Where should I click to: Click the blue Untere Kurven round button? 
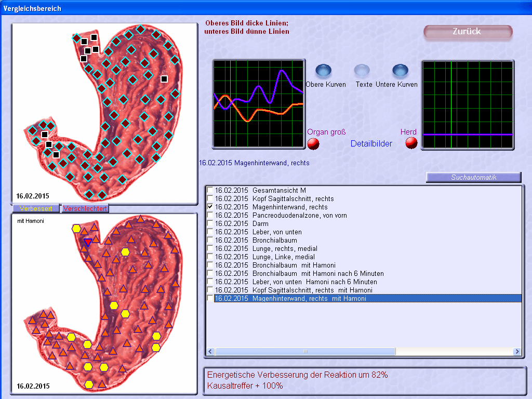[x=400, y=70]
